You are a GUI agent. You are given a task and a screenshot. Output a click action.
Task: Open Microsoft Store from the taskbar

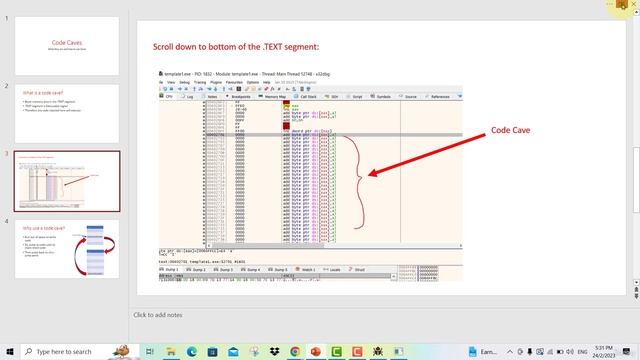click(212, 351)
